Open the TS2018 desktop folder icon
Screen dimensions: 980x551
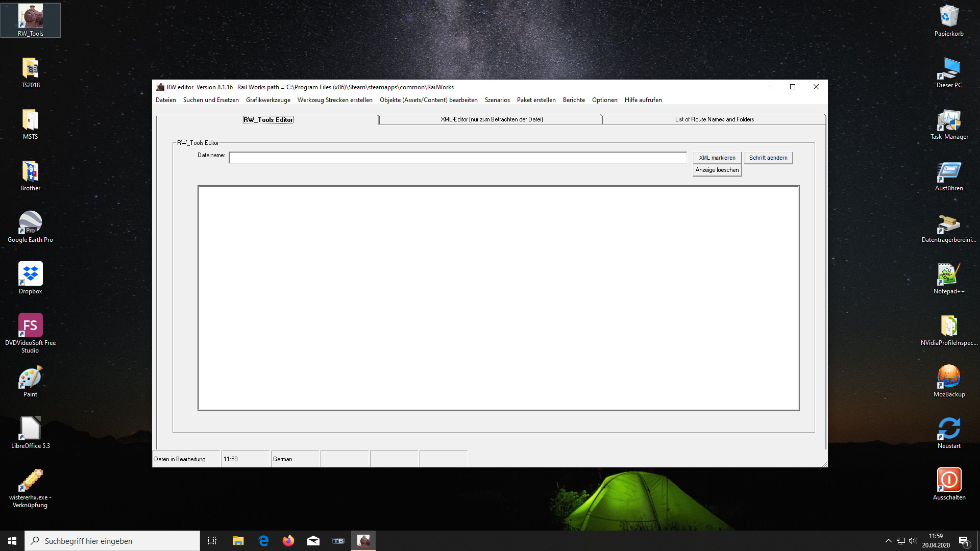(31, 71)
